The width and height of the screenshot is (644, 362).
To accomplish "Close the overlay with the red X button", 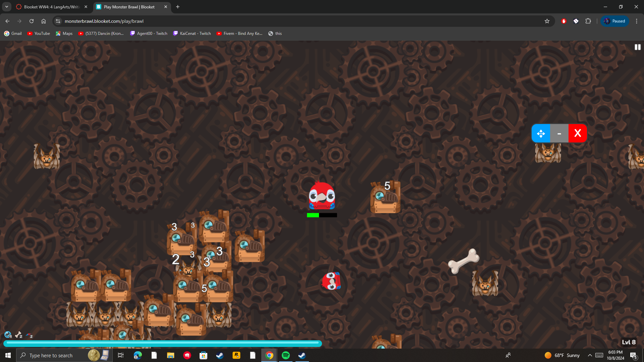I will click(578, 133).
